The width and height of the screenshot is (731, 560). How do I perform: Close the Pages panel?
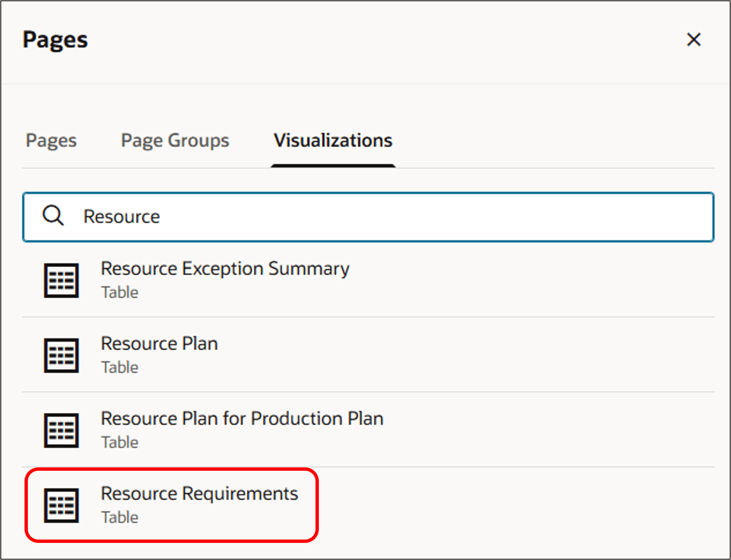click(x=693, y=40)
